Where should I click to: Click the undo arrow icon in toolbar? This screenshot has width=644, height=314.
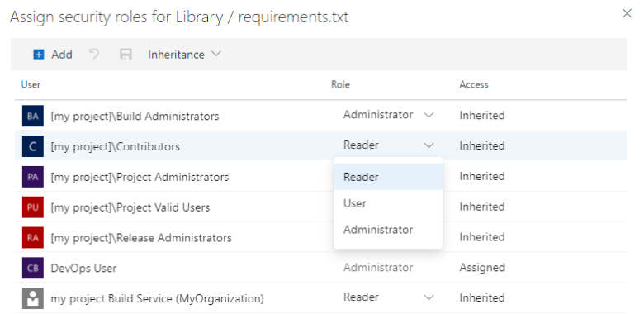[x=94, y=55]
